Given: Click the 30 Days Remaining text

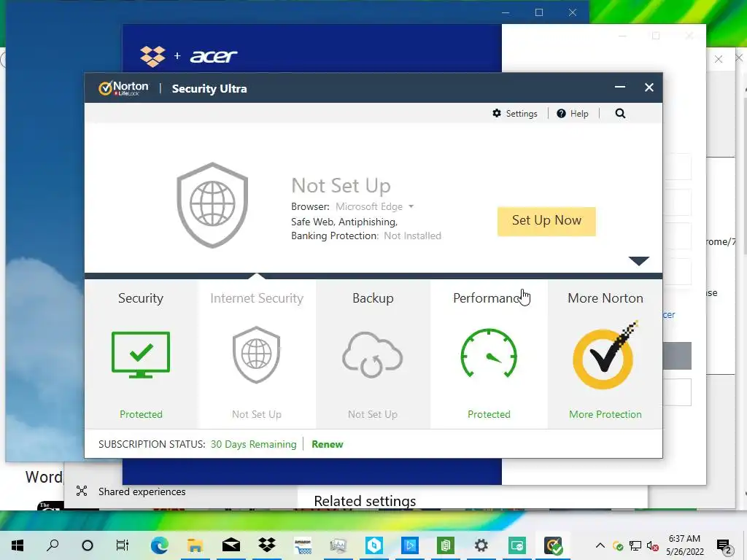Looking at the screenshot, I should click(253, 444).
